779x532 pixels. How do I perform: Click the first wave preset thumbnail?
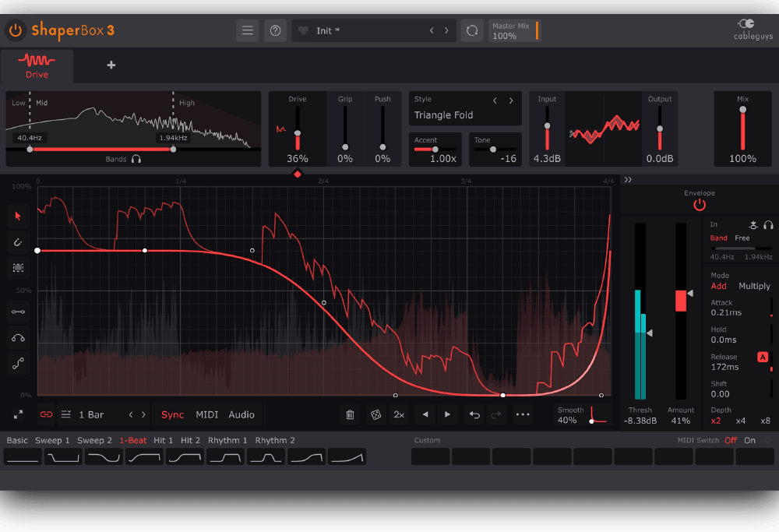tap(23, 456)
